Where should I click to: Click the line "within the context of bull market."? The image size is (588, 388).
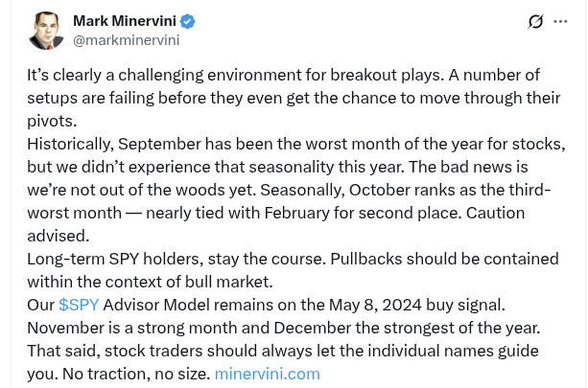click(x=150, y=282)
